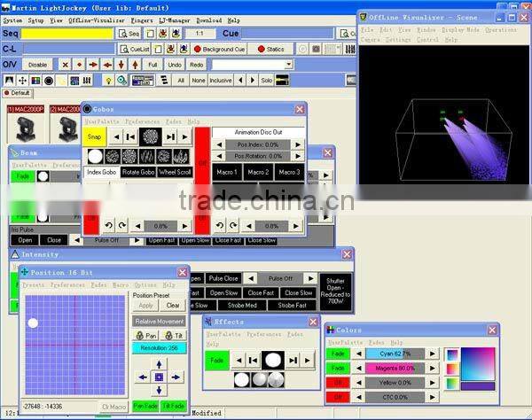Switch to the Rotate Gobo tab

click(145, 172)
